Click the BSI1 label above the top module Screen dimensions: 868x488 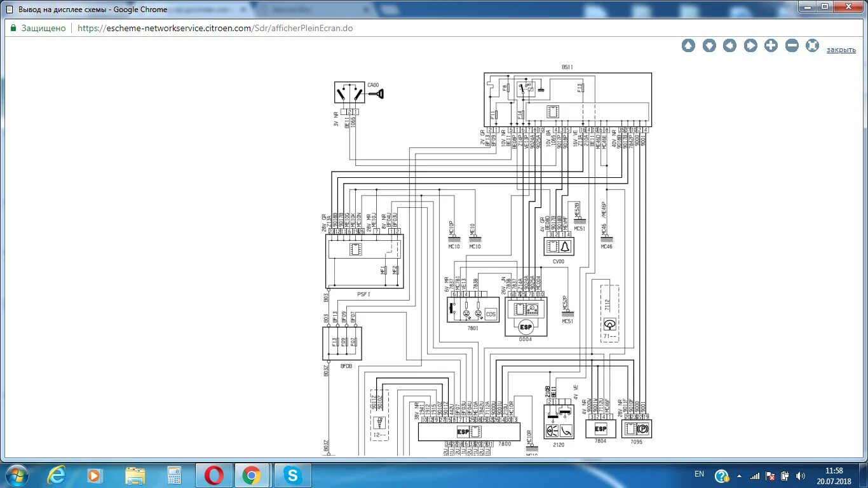[x=567, y=67]
